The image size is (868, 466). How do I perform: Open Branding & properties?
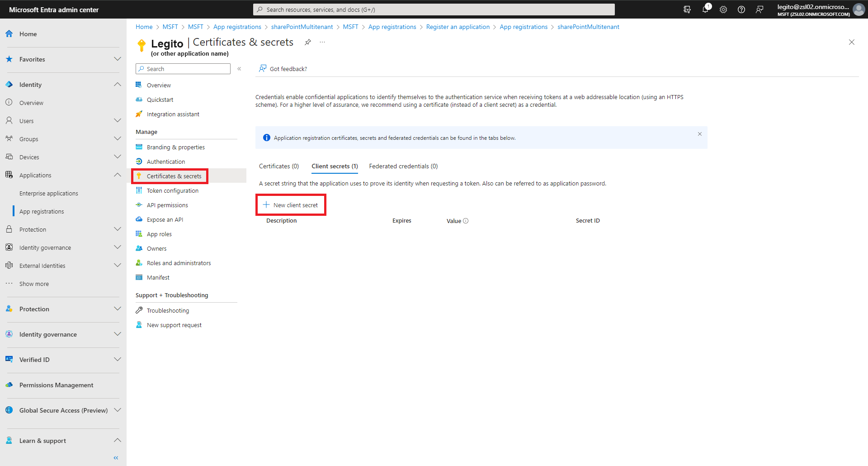175,147
